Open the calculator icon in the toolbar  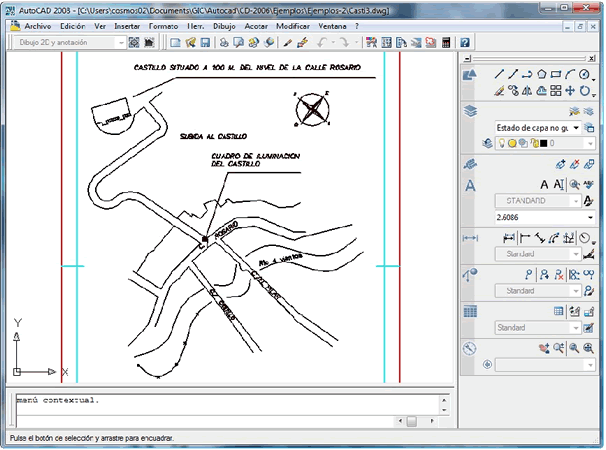[x=446, y=43]
